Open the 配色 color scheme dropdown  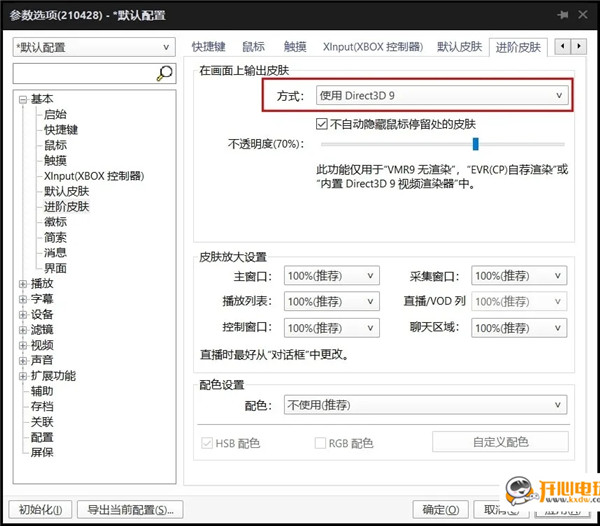click(x=425, y=405)
